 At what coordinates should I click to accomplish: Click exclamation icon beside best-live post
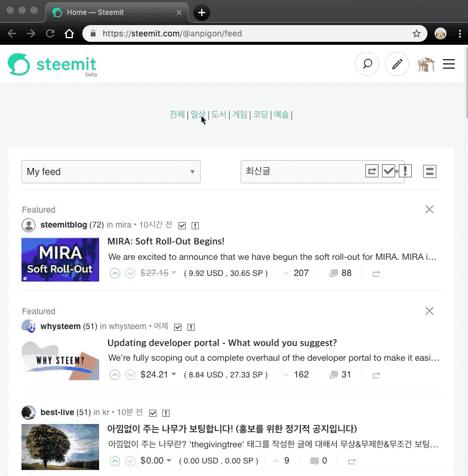166,413
